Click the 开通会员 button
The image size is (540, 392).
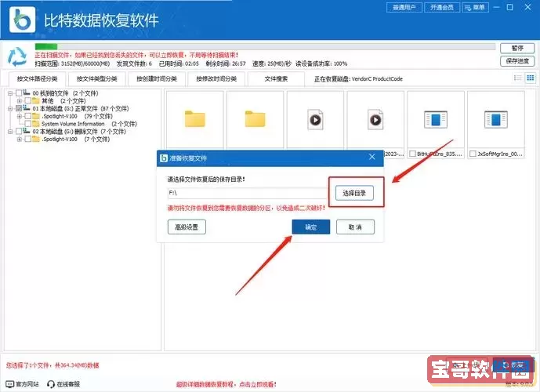click(x=442, y=7)
